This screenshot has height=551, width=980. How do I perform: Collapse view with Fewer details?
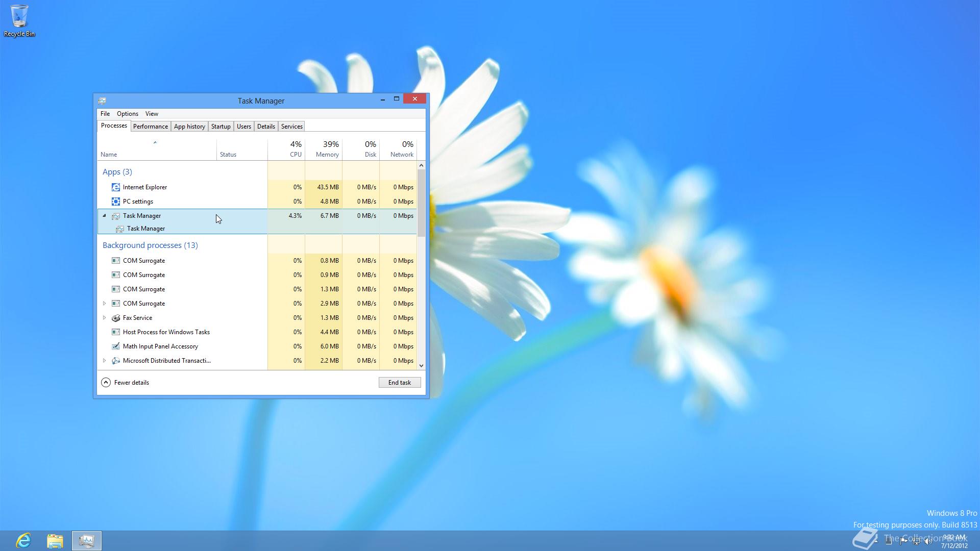pyautogui.click(x=126, y=383)
